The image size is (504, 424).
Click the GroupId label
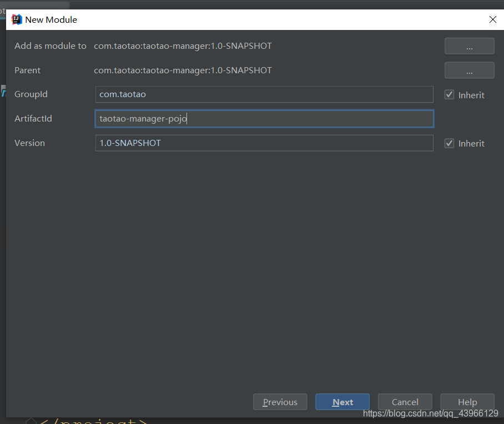tap(31, 94)
